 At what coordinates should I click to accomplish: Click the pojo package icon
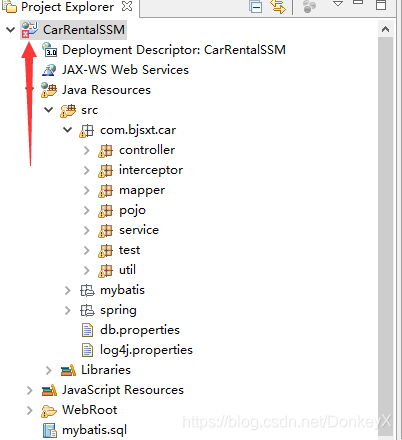click(x=105, y=211)
